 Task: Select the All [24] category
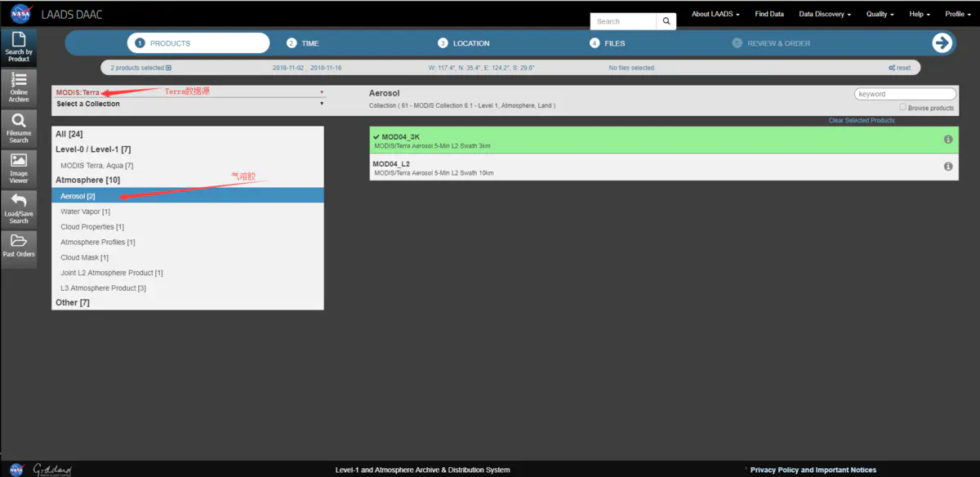69,134
